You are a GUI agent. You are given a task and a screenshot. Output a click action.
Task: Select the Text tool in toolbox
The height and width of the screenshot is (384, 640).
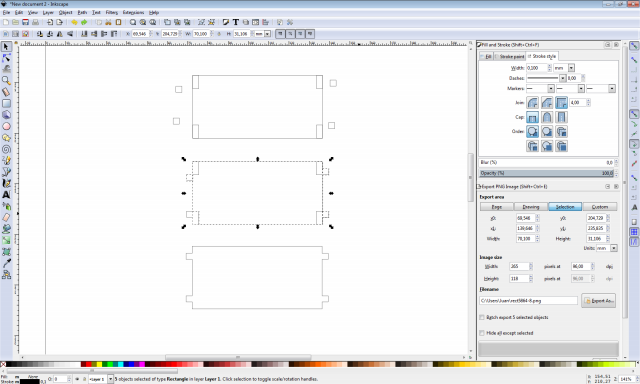pos(6,195)
